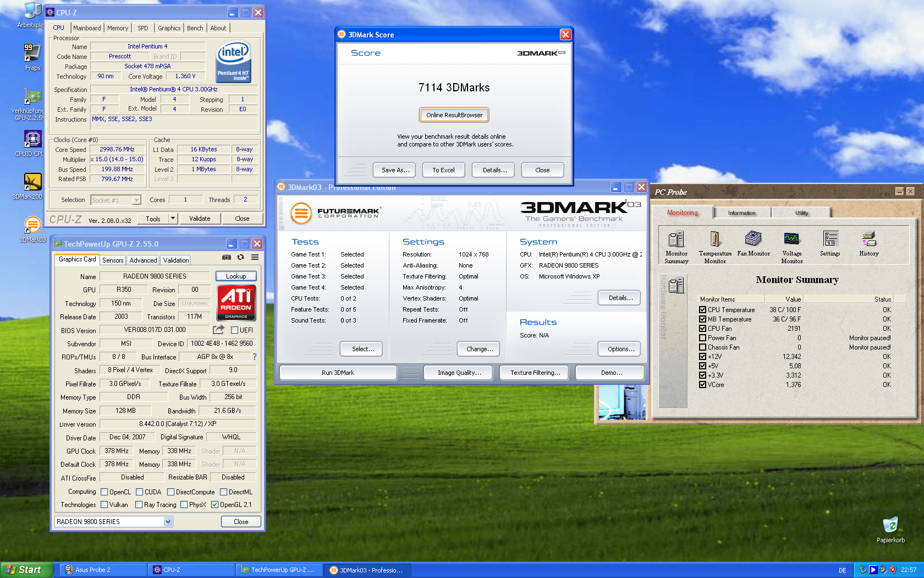
Task: Click the To Excel button
Action: [x=443, y=170]
